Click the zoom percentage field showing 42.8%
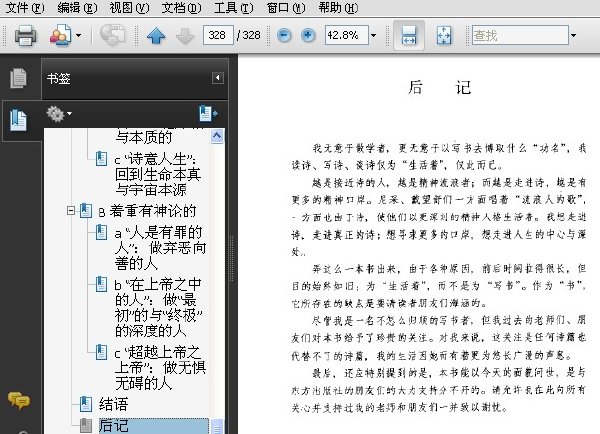 click(346, 35)
